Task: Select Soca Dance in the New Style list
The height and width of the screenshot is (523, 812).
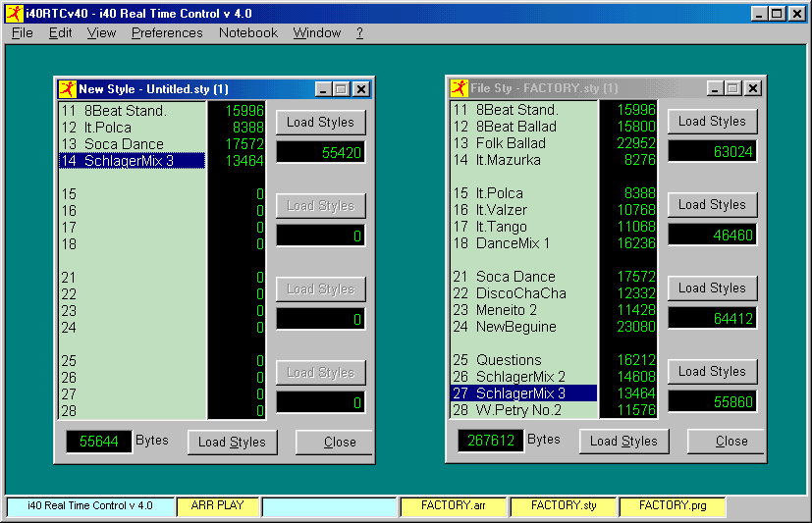Action: (x=124, y=144)
